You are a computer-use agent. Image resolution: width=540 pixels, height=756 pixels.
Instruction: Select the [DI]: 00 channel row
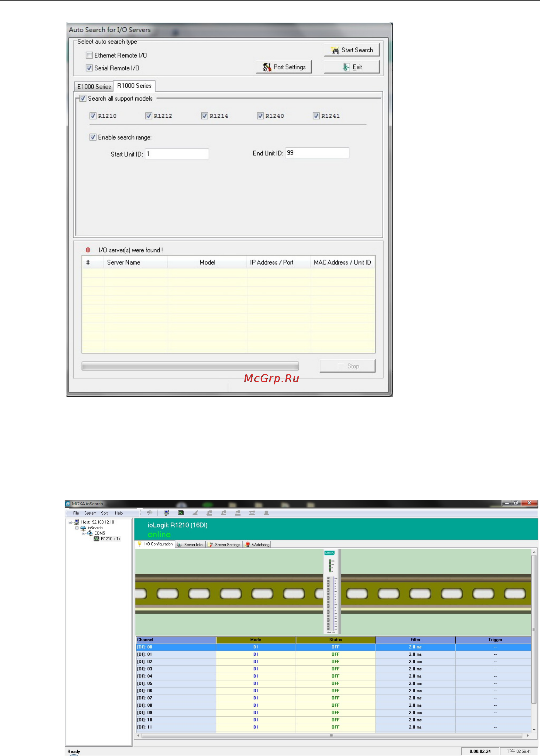tap(334, 647)
